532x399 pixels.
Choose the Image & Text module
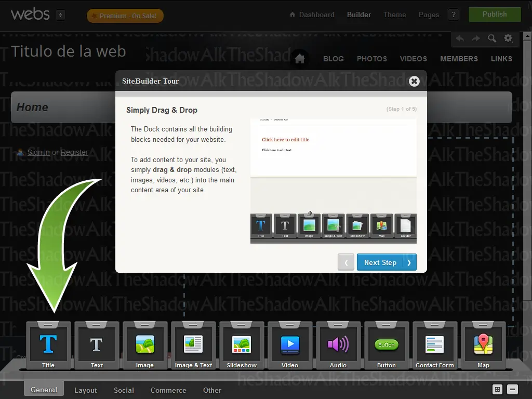coord(193,345)
